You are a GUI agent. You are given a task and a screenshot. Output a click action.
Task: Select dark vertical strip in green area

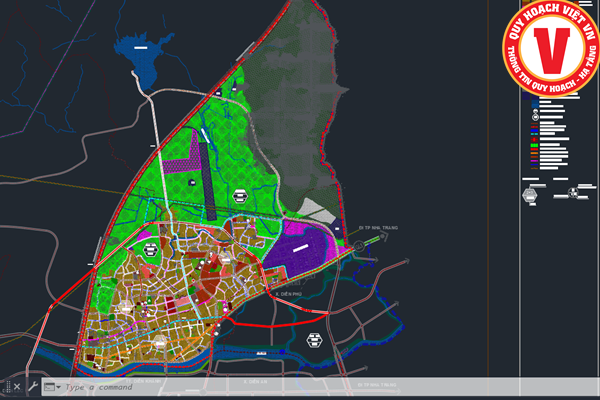point(208,180)
